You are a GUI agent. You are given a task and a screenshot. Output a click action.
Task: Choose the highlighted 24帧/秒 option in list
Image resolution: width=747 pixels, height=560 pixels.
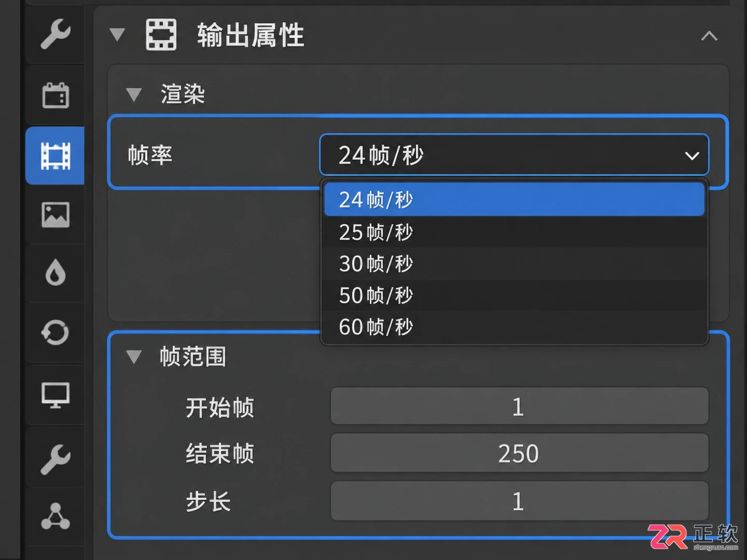(x=514, y=200)
